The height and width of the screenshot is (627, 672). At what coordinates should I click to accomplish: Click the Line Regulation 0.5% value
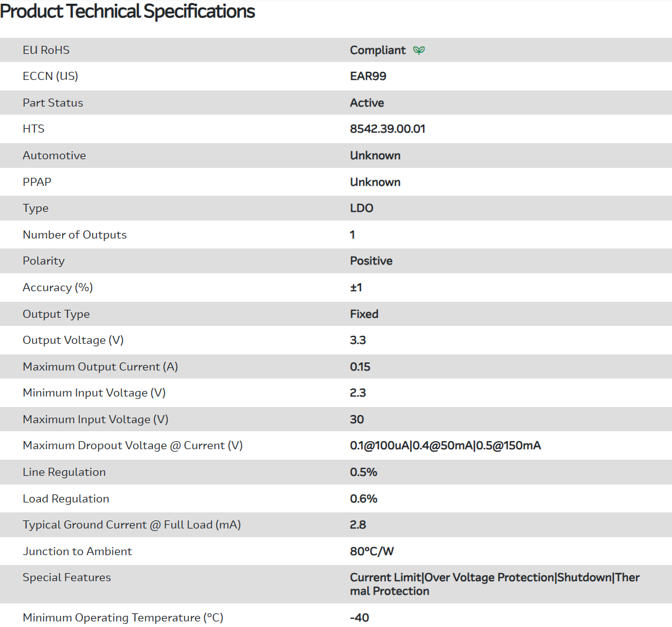pos(364,472)
